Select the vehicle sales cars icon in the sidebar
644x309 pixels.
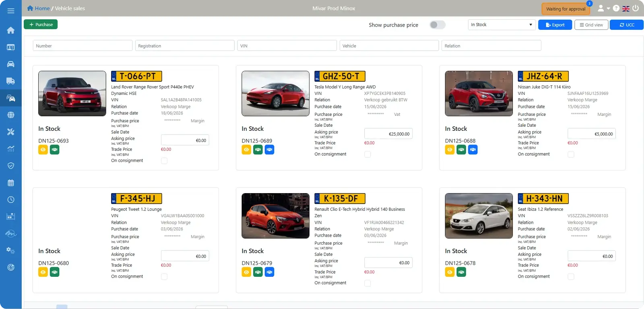click(11, 98)
